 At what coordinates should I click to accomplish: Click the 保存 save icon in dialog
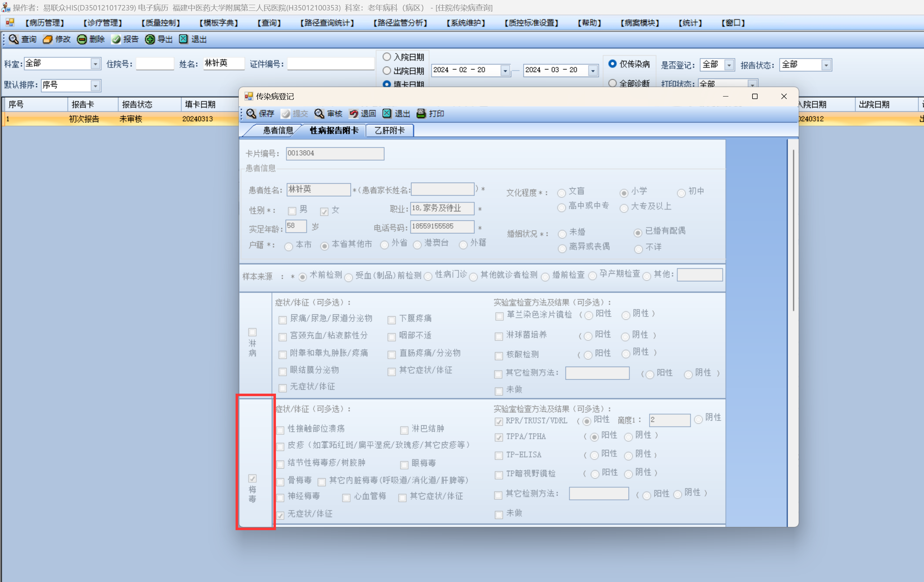251,113
